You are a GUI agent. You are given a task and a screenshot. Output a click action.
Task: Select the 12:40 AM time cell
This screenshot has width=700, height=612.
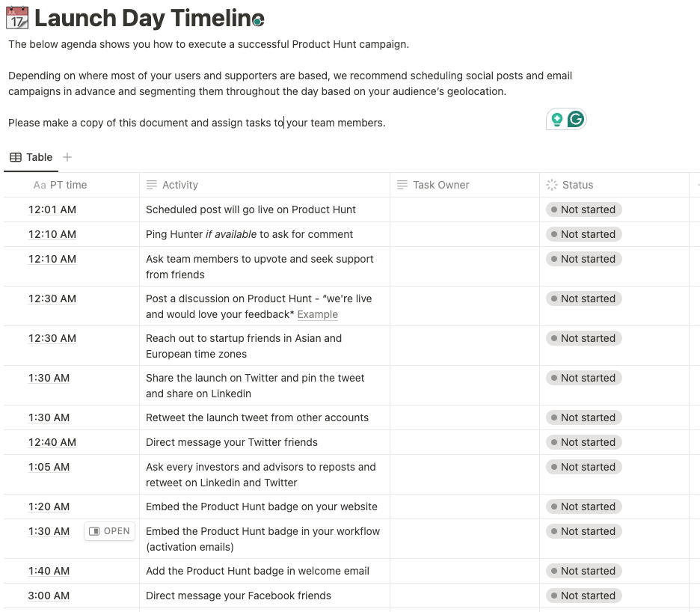(x=72, y=442)
